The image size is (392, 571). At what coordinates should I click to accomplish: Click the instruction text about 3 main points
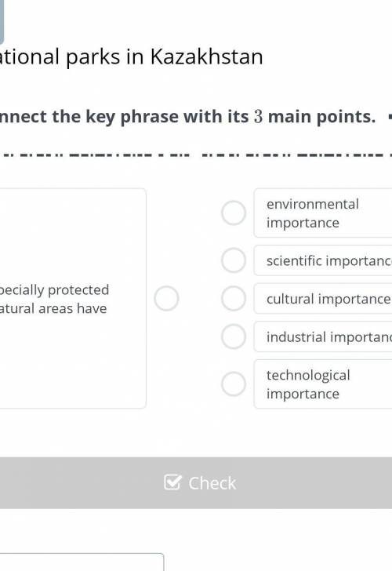coord(187,117)
